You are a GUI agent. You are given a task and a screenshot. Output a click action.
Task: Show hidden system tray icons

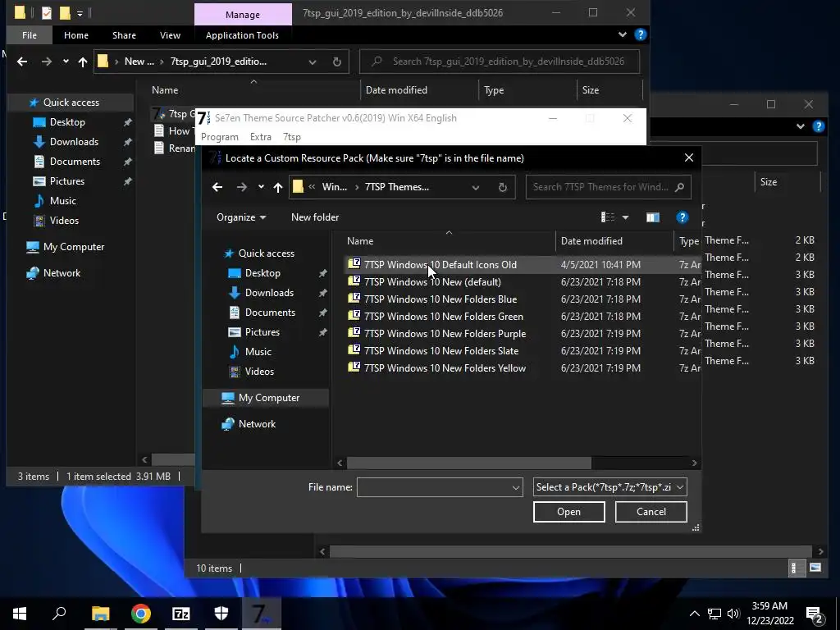tap(694, 614)
